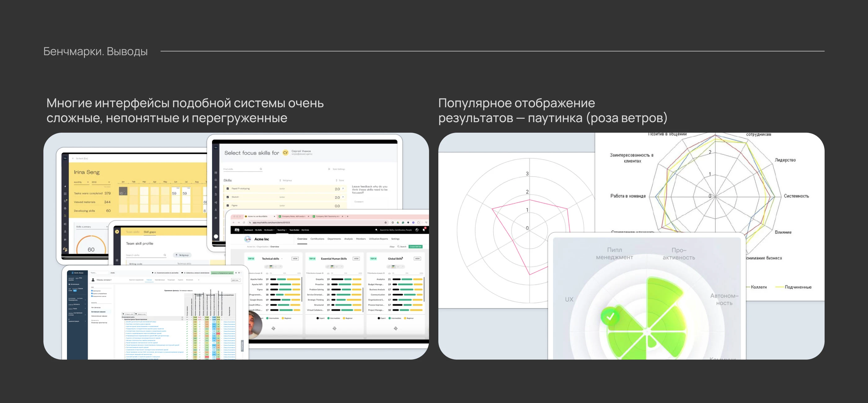Image resolution: width=868 pixels, height=403 pixels.
Task: Open the Certifications tab for Acme Inc
Action: pos(317,239)
